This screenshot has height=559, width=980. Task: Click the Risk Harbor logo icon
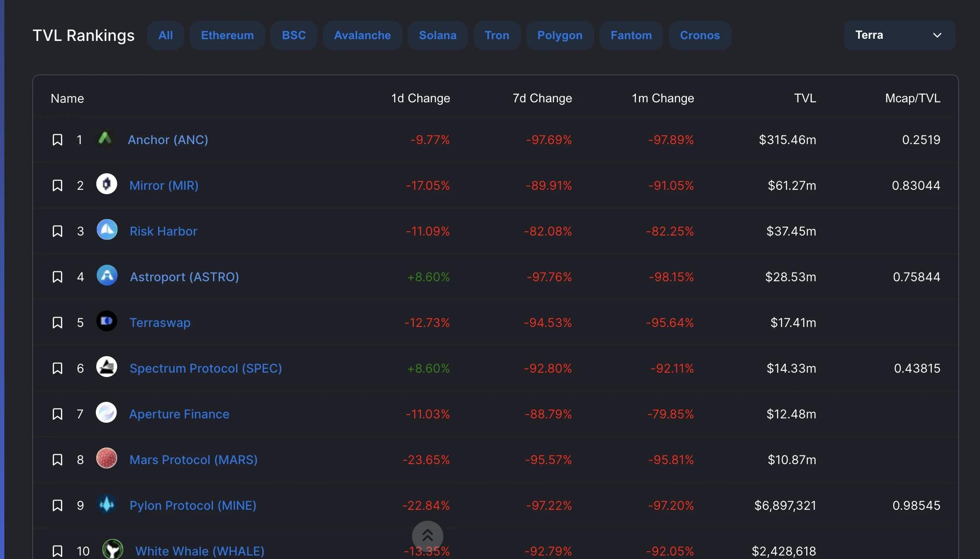coord(107,230)
